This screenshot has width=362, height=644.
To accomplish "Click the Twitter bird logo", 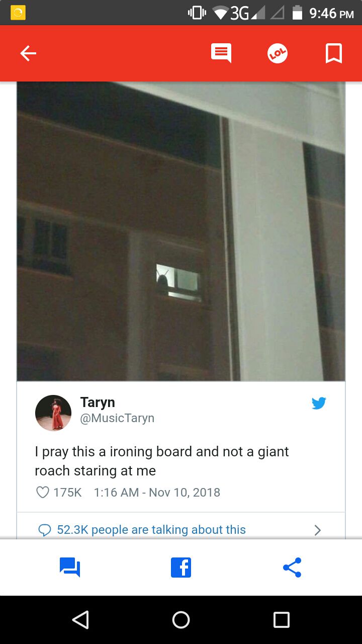I will pyautogui.click(x=319, y=403).
